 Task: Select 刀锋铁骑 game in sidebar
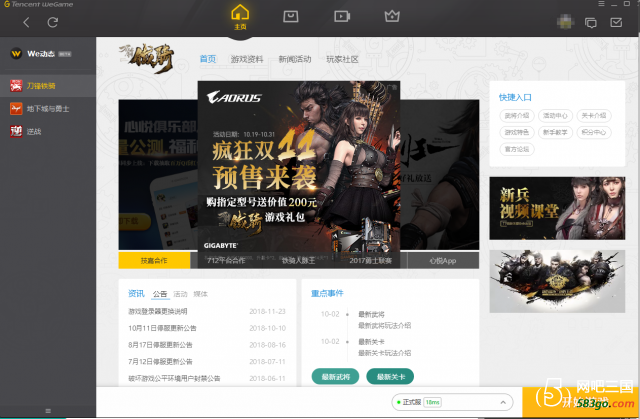(48, 86)
